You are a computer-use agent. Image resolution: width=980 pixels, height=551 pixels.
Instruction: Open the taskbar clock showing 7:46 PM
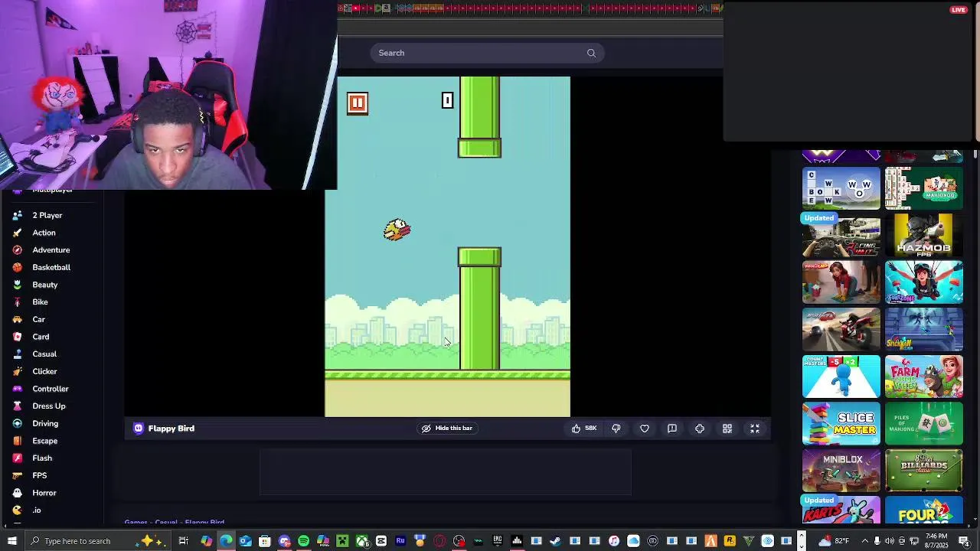tap(936, 541)
